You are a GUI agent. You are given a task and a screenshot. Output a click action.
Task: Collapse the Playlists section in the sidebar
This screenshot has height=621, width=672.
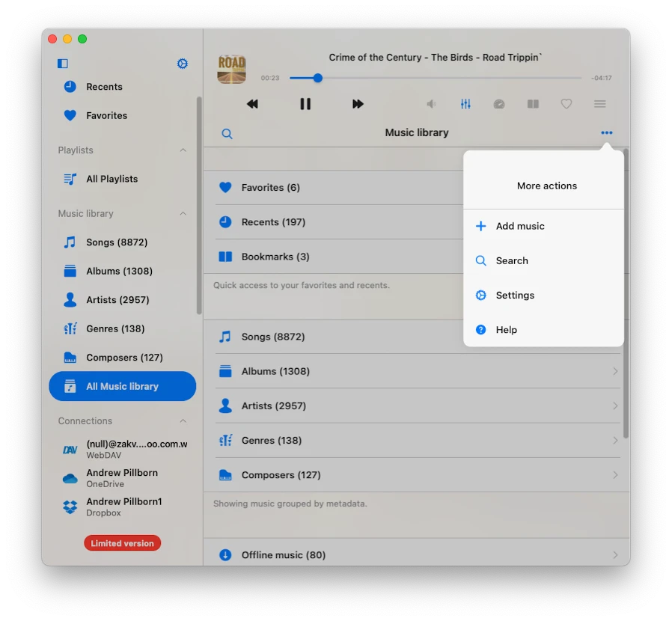point(184,150)
